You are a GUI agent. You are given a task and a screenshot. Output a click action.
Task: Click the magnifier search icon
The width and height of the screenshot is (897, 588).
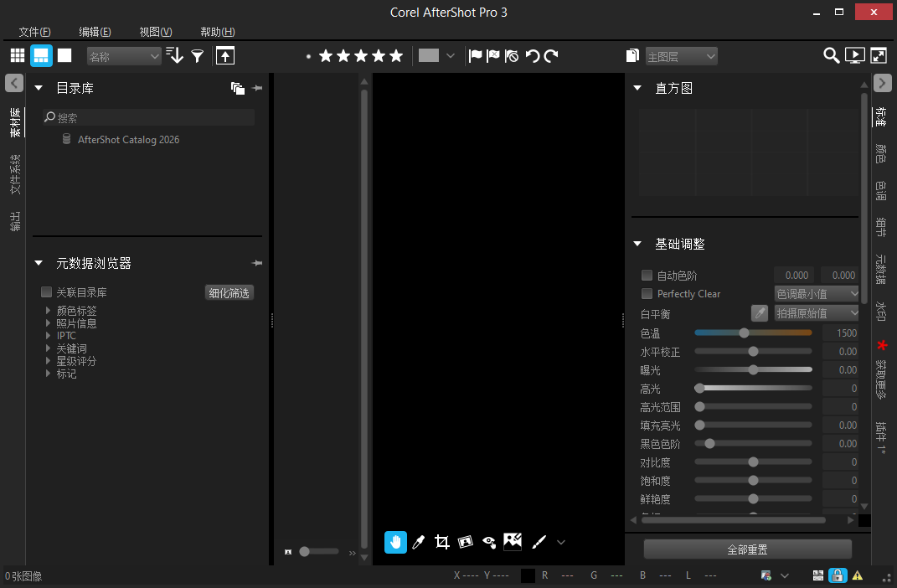coord(831,55)
